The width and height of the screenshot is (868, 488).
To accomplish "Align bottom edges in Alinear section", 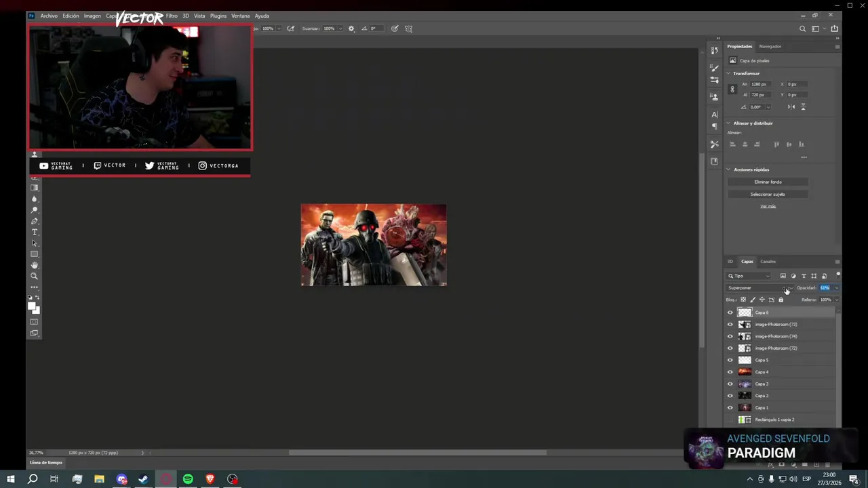I will click(802, 144).
